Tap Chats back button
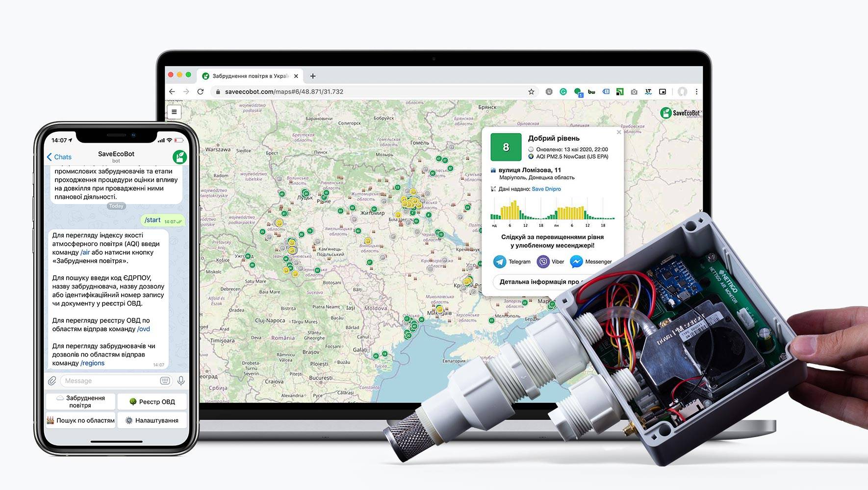The height and width of the screenshot is (490, 868). 59,157
